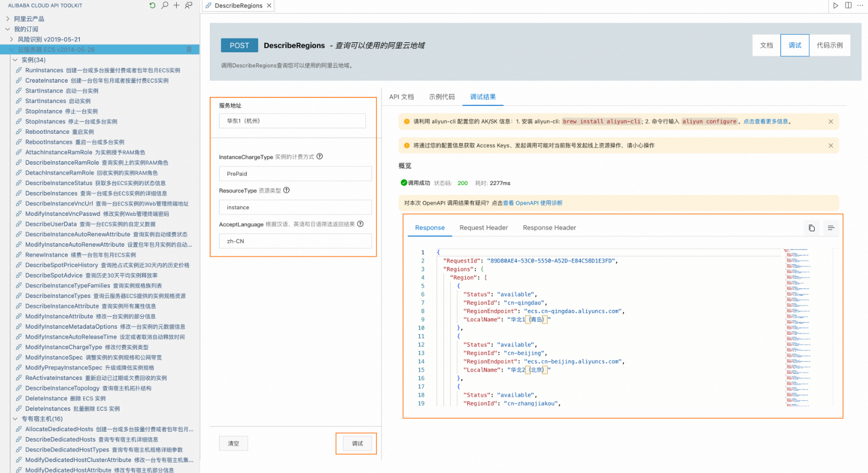Open the Response Header tab
Viewport: 868px width, 473px height.
[549, 228]
